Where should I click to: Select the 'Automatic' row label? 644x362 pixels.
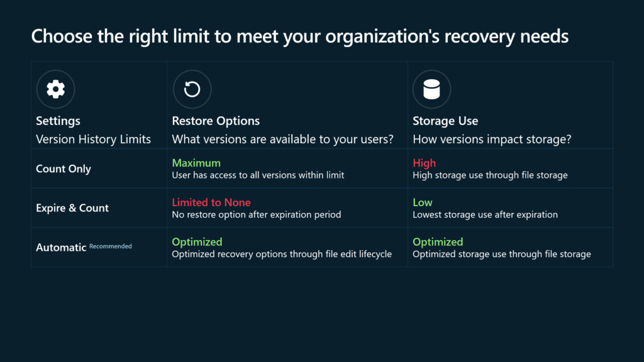[x=61, y=248]
